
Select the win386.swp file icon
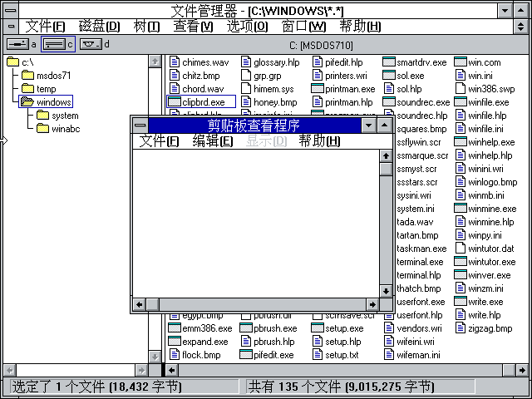(461, 89)
